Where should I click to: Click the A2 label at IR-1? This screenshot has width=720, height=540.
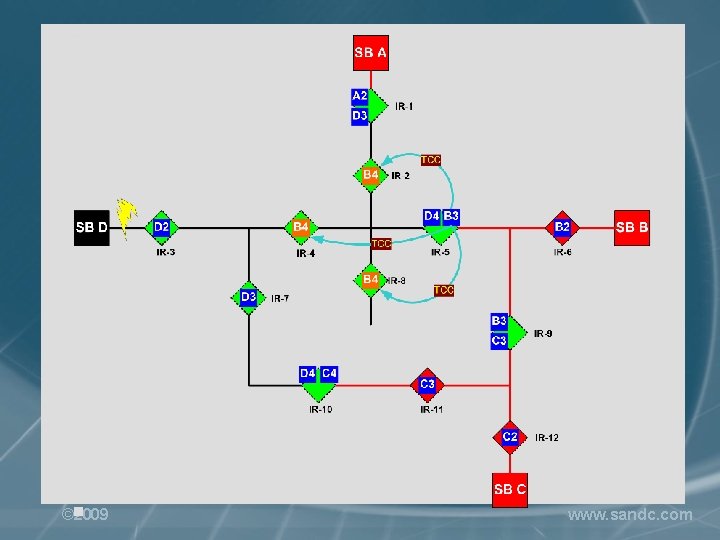(x=360, y=96)
